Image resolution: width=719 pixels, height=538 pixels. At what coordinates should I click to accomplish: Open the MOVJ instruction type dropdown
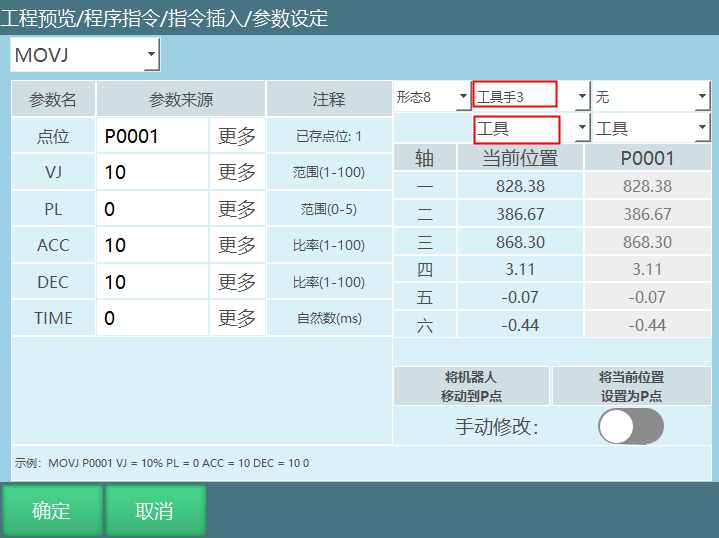click(x=85, y=55)
